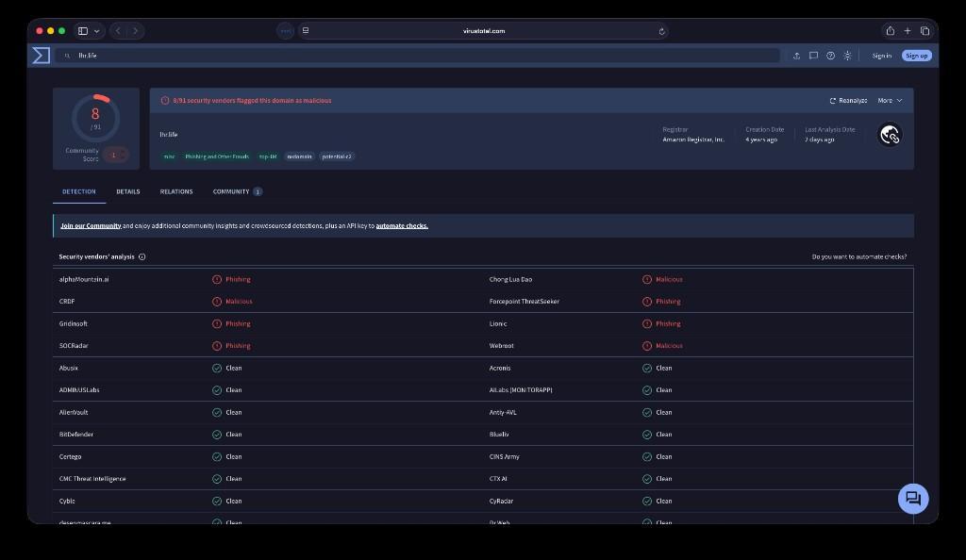Open the Safari share menu
Viewport: 966px width, 560px height.
pyautogui.click(x=891, y=31)
